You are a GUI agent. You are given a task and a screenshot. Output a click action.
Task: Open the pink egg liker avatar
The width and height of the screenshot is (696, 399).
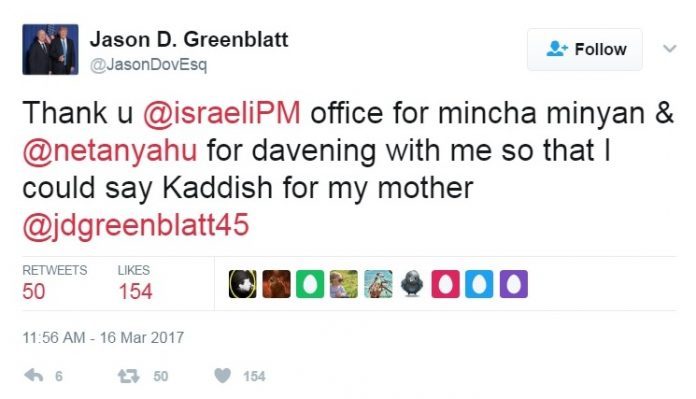click(445, 284)
